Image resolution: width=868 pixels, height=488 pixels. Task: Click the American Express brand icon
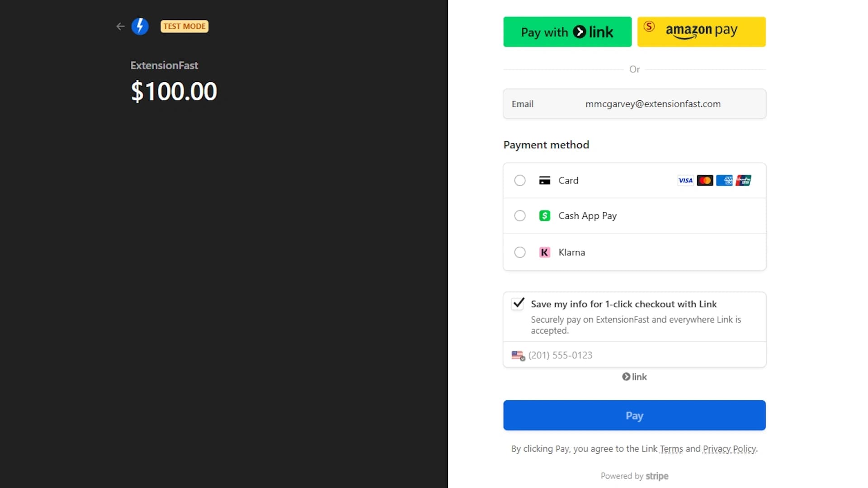click(x=725, y=180)
